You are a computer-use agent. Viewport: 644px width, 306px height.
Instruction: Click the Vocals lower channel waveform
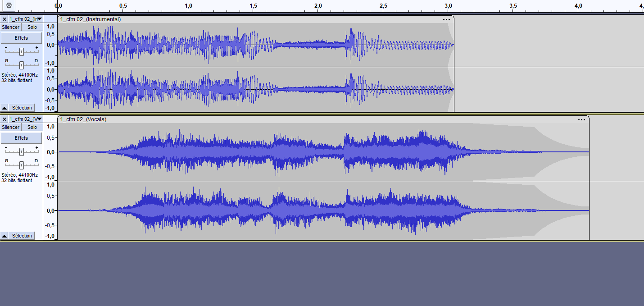coord(323,210)
